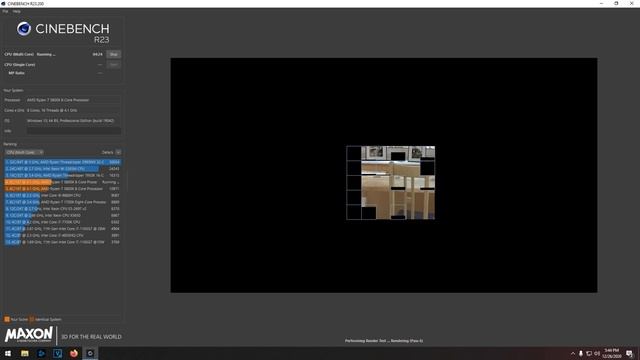Screen dimensions: 640x360
Task: Select the Core i7-1165G7 @ 15W ranking row
Action: tap(62, 242)
